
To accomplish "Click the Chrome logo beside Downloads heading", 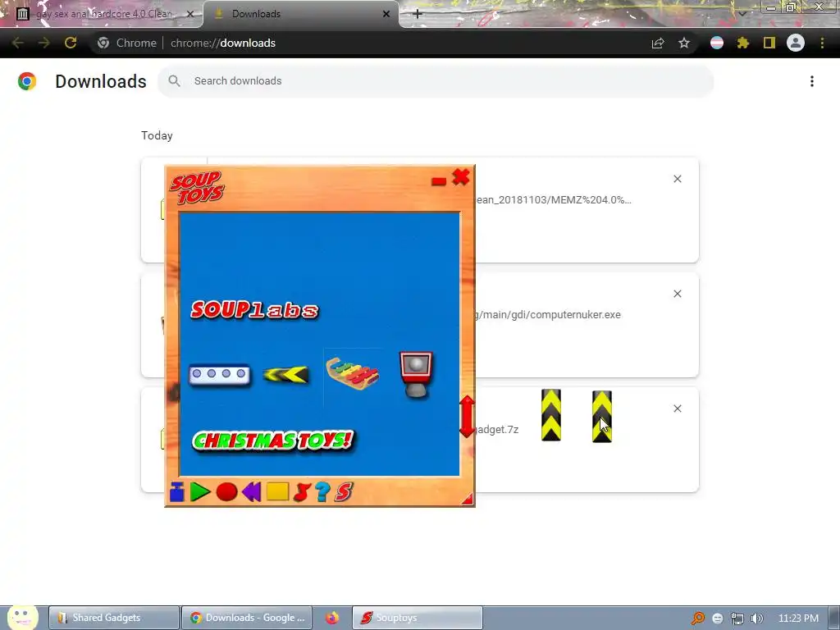I will click(27, 81).
